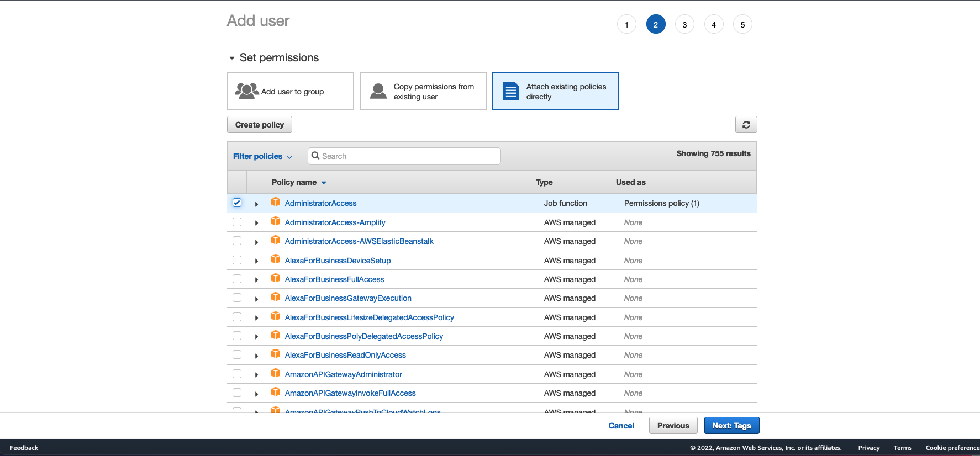Check the AlexaForBusinessGatewayExecution checkbox
980x456 pixels.
[x=237, y=298]
